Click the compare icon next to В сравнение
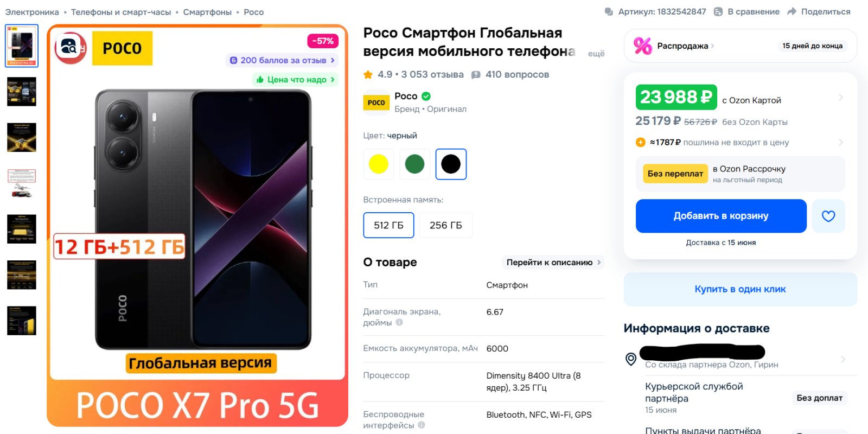This screenshot has width=868, height=434. click(x=718, y=11)
